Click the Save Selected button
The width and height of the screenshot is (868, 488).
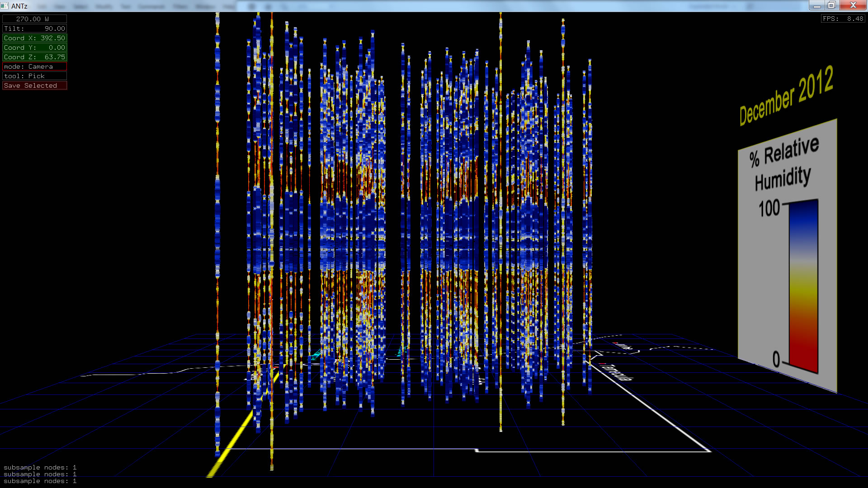click(x=34, y=85)
